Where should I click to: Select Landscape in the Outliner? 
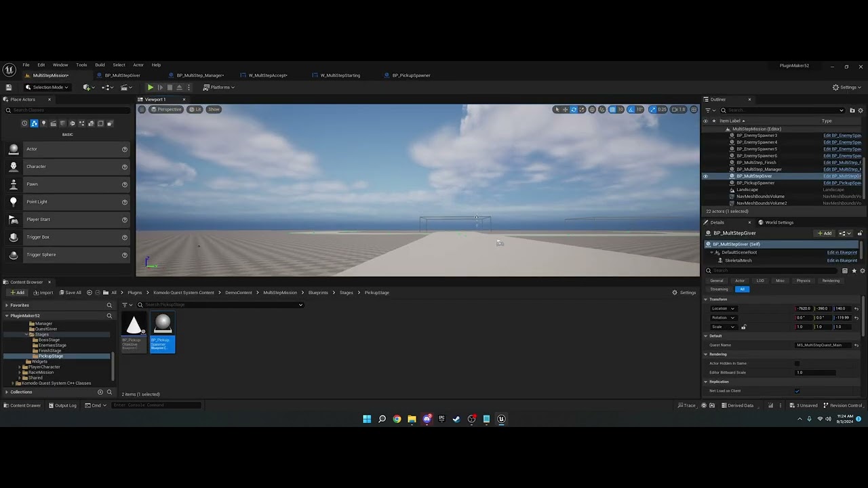[x=747, y=190]
